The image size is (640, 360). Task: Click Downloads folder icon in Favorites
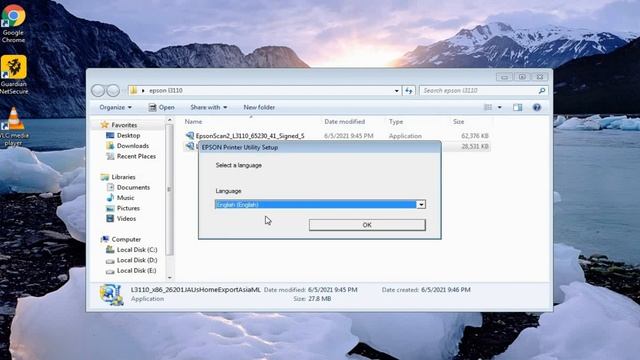(x=110, y=146)
